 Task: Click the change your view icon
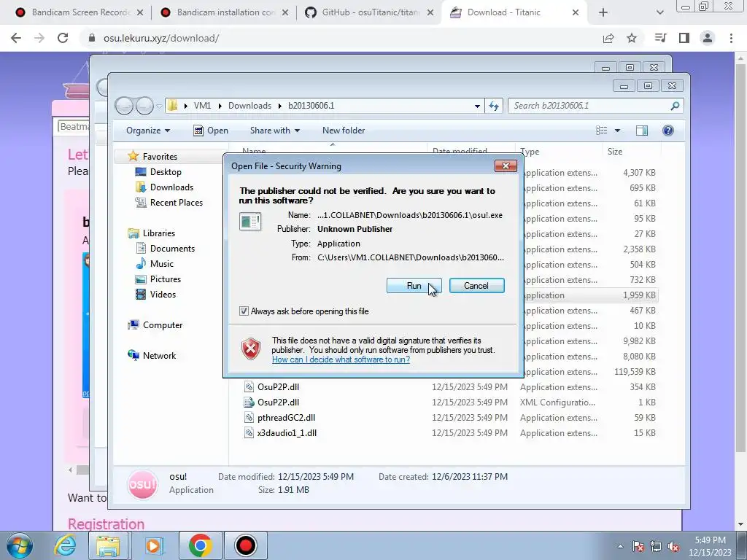(602, 131)
